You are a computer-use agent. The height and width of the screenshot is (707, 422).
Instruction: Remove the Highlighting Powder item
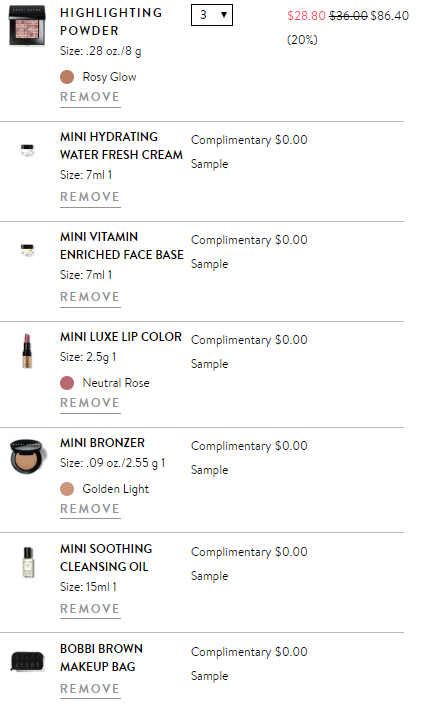pyautogui.click(x=90, y=97)
